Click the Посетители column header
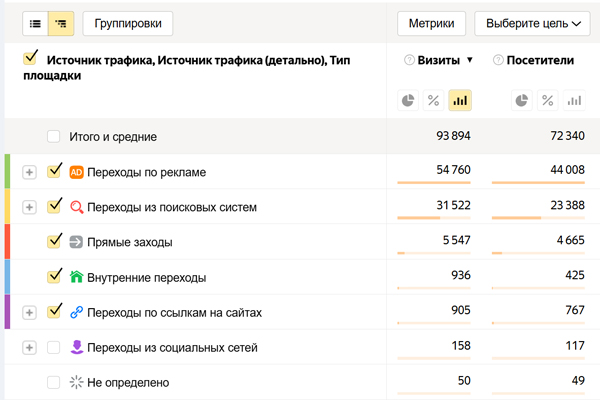600x400 pixels. point(539,61)
